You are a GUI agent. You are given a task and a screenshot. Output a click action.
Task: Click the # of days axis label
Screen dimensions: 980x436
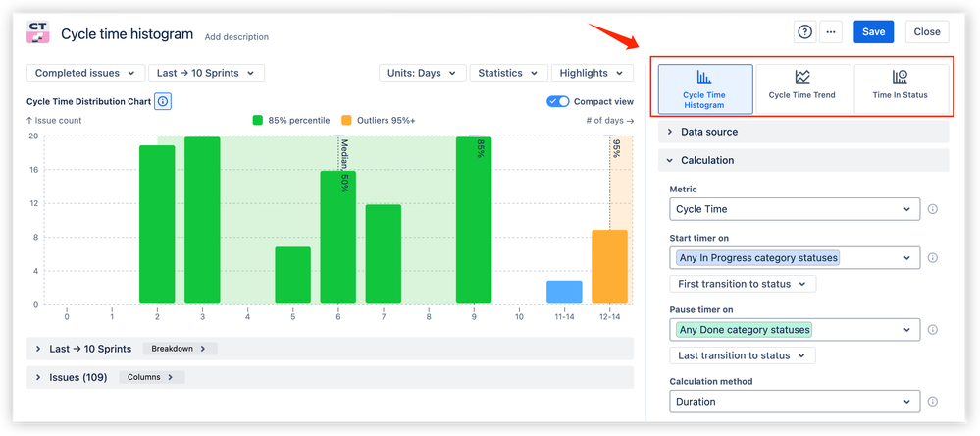[610, 120]
